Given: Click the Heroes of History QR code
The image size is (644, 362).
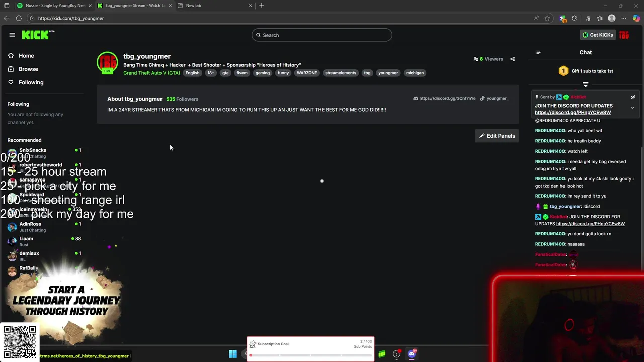Looking at the screenshot, I should (20, 342).
